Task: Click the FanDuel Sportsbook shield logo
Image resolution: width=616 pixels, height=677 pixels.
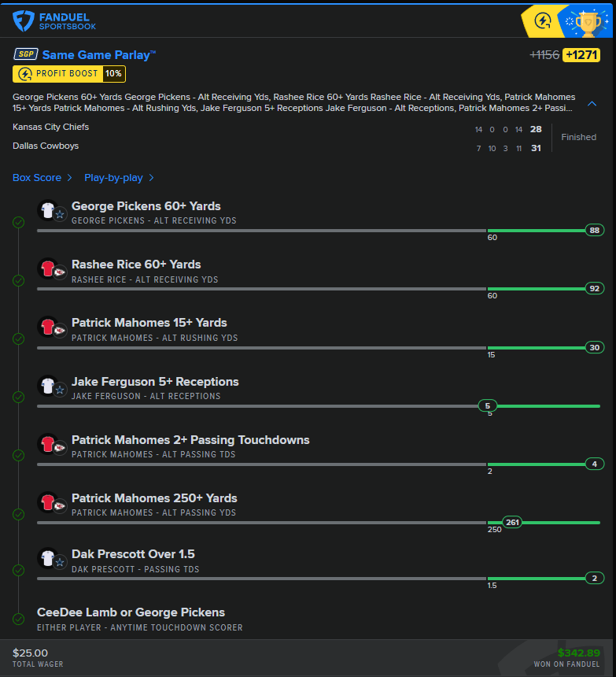Action: [x=24, y=21]
